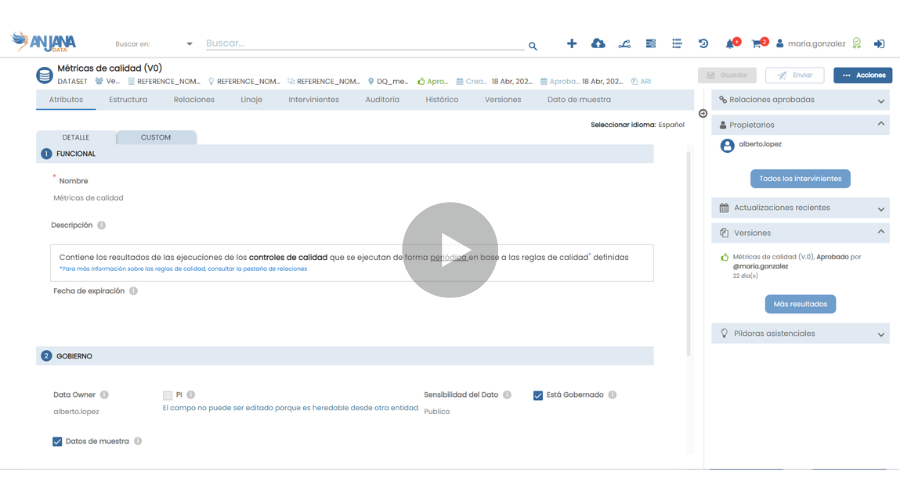Toggle the PI checkbox
The height and width of the screenshot is (500, 900).
(168, 395)
